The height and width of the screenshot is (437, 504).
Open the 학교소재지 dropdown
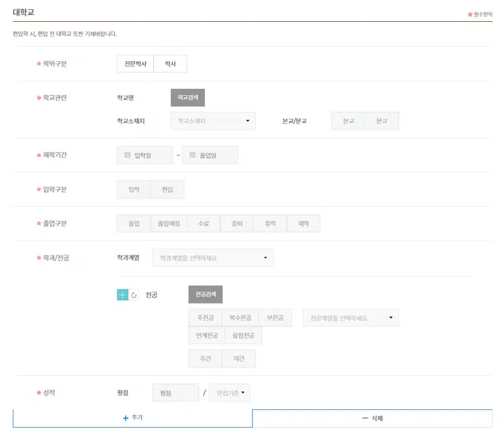213,121
